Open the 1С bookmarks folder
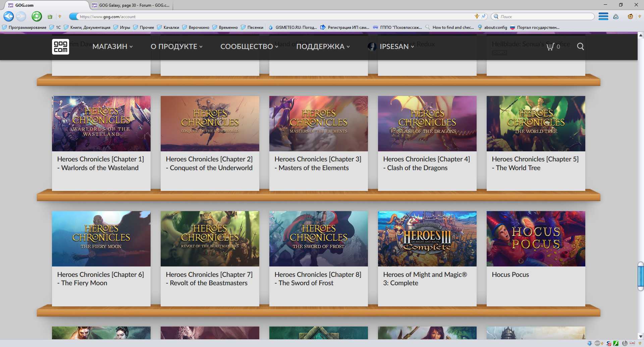 tap(55, 28)
